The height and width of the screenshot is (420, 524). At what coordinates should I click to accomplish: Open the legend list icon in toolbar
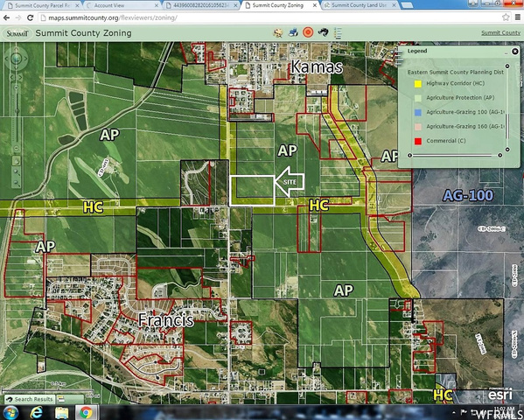pyautogui.click(x=338, y=32)
